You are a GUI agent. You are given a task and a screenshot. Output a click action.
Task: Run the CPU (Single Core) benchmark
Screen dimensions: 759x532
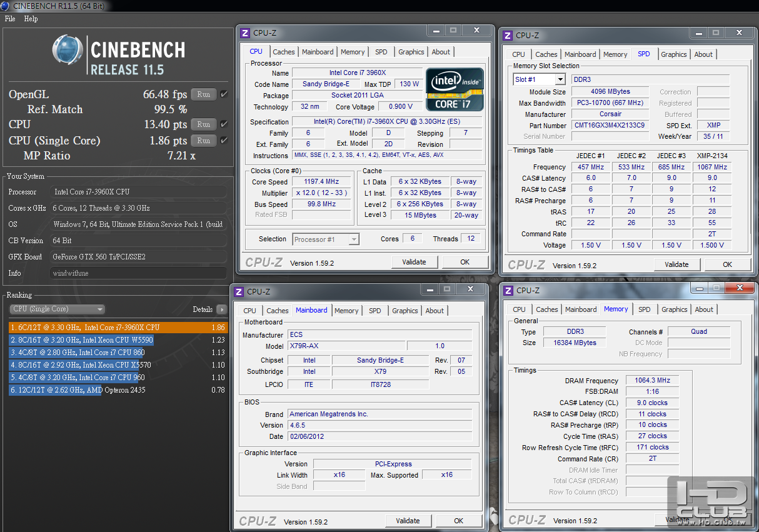coord(204,141)
